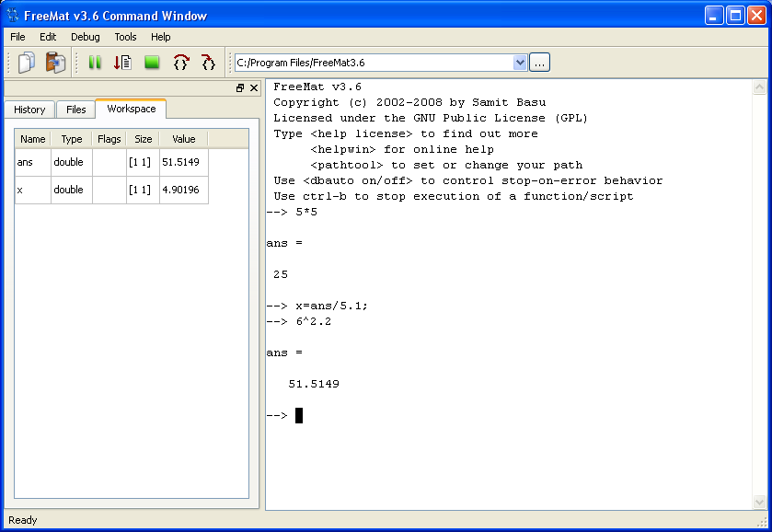Click the Copy toolbar icon

[x=27, y=63]
